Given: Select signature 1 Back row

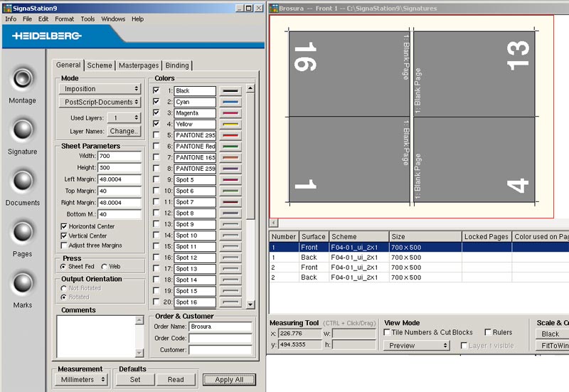Looking at the screenshot, I should coord(419,258).
